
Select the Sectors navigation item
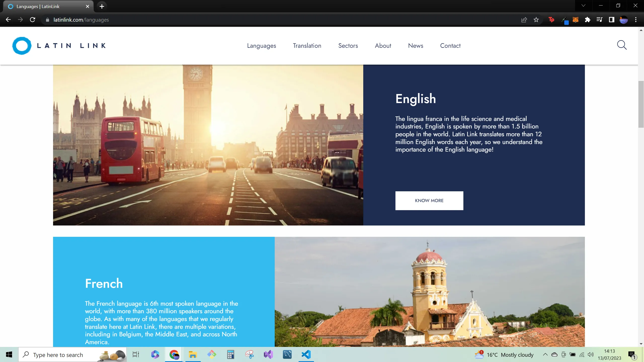[348, 46]
